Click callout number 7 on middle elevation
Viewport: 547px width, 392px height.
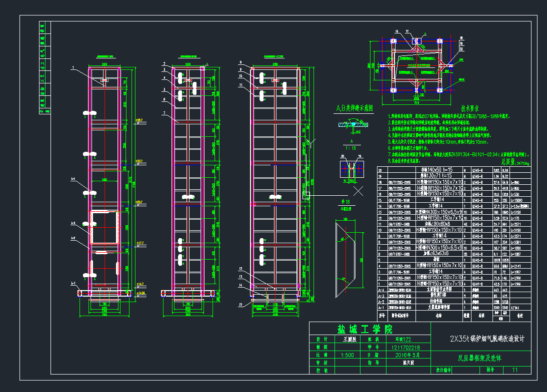click(x=163, y=113)
